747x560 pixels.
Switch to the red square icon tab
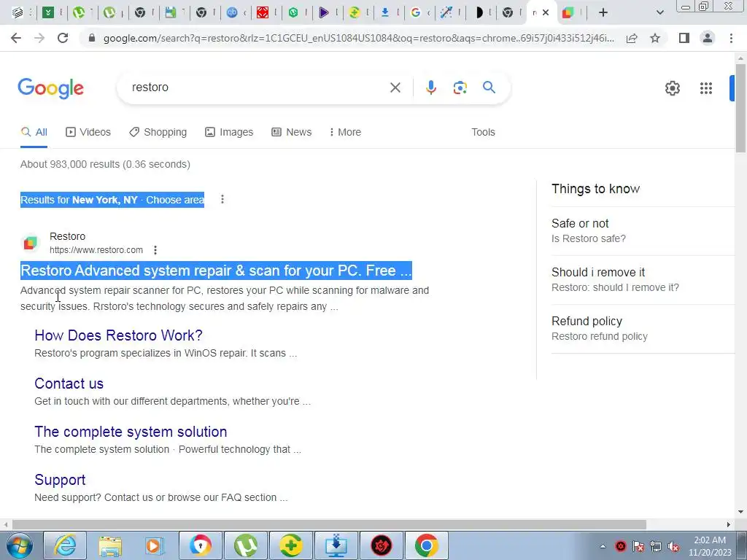[263, 12]
